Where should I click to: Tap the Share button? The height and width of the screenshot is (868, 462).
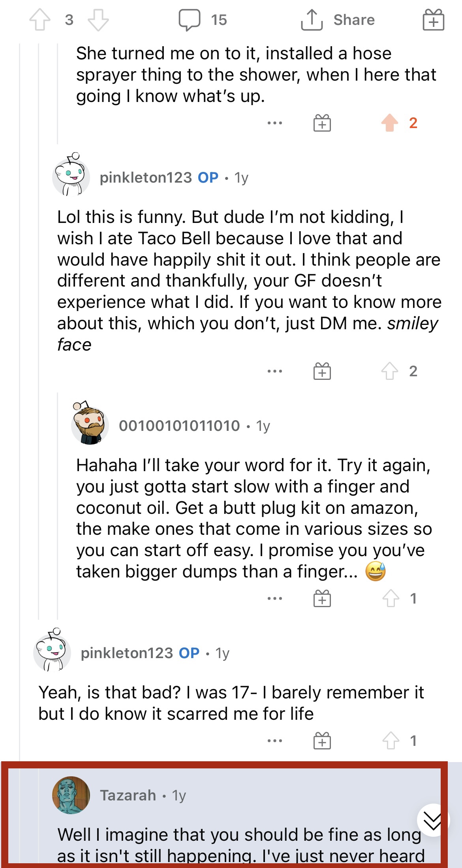click(338, 20)
